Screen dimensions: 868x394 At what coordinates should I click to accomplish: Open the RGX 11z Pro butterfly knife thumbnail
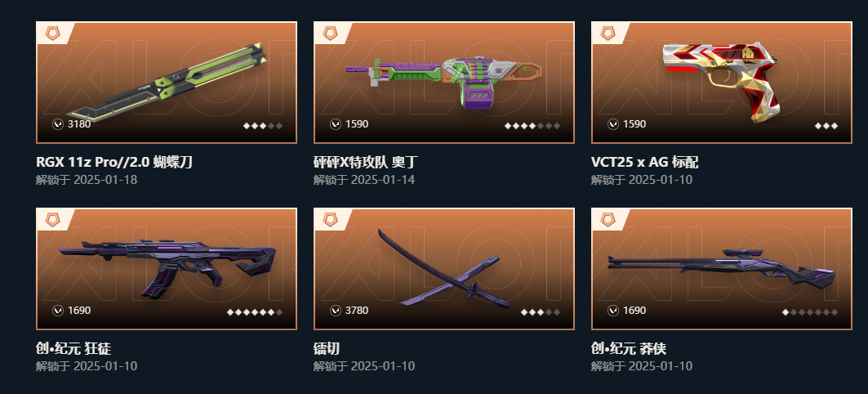click(167, 83)
